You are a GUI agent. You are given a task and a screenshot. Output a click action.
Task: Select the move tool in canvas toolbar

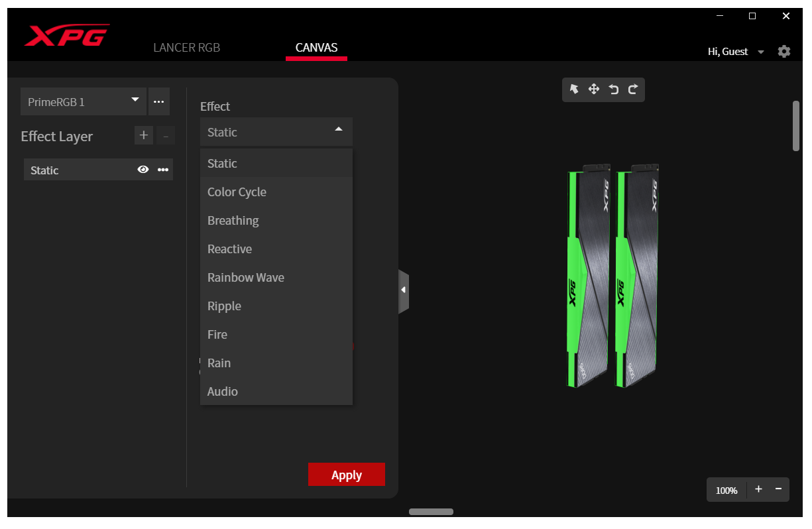coord(594,89)
